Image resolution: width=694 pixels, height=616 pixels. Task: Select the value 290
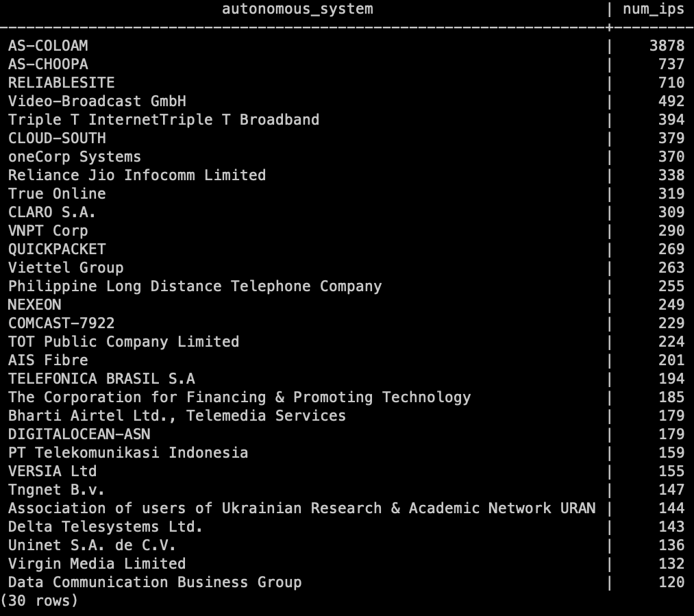coord(671,231)
